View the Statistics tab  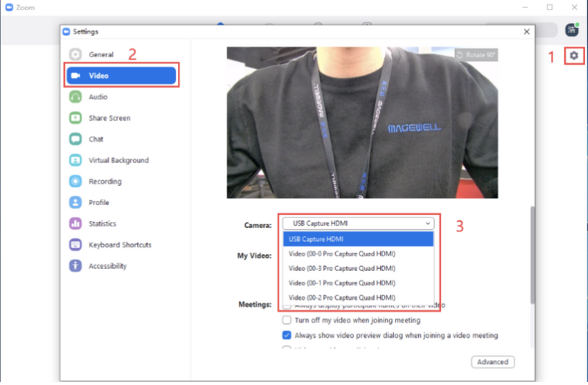[x=121, y=223]
